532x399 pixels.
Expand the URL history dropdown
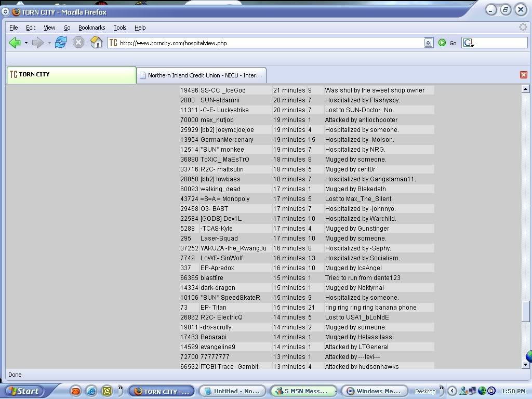(x=429, y=43)
